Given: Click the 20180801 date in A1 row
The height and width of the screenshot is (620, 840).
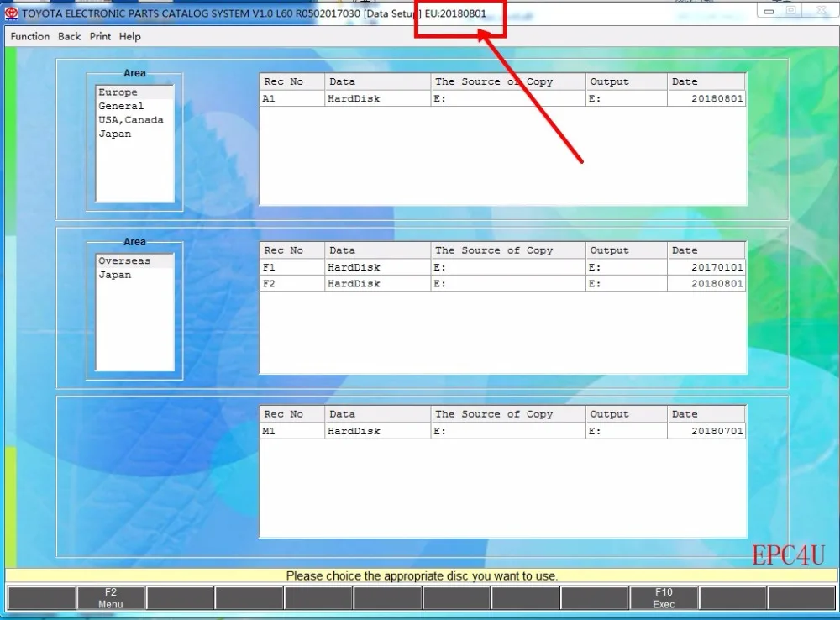Looking at the screenshot, I should click(x=706, y=98).
